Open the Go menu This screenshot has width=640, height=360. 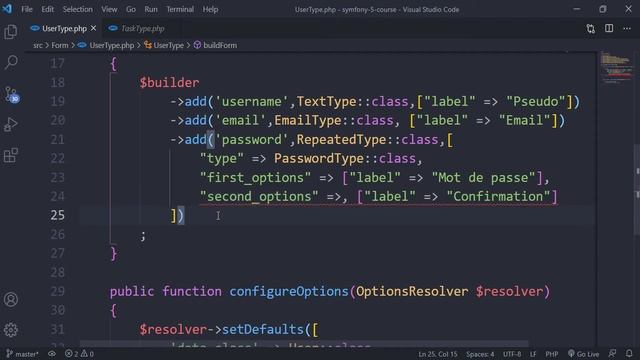tap(131, 9)
